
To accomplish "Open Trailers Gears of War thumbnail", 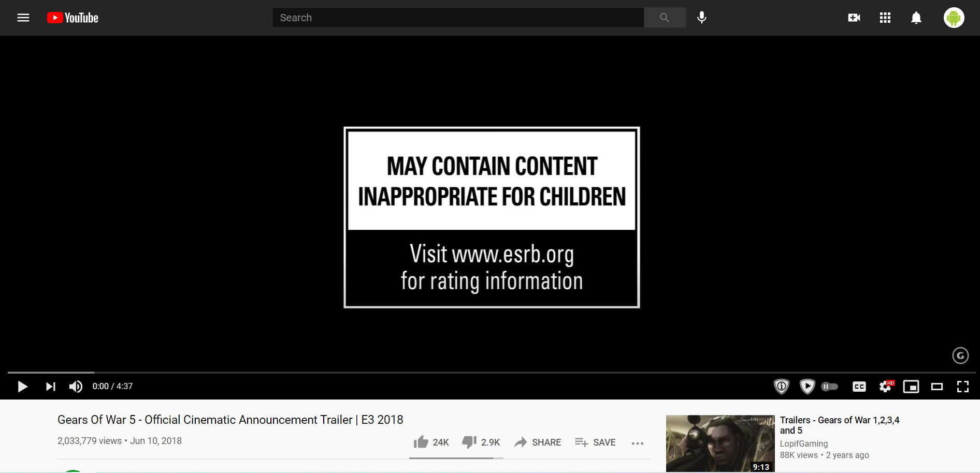I will pos(720,444).
